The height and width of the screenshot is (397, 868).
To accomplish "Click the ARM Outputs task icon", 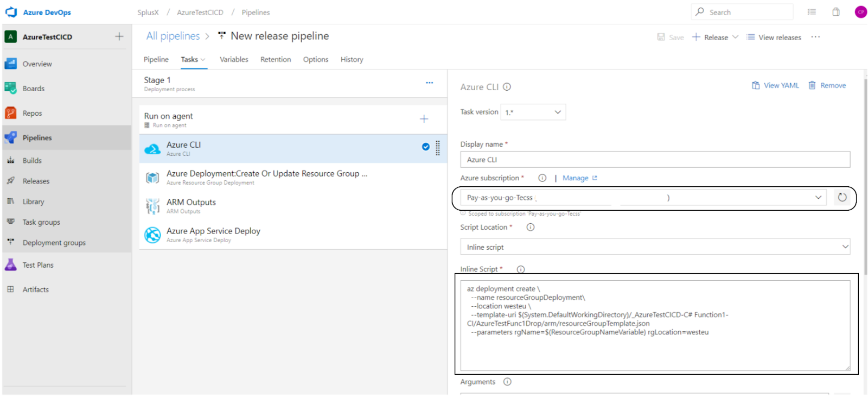I will 152,206.
